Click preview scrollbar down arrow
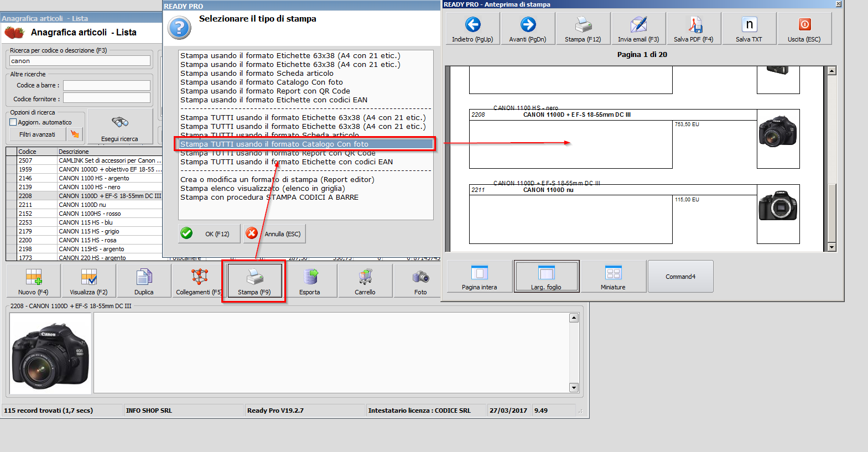Viewport: 868px width, 452px height. [x=831, y=247]
